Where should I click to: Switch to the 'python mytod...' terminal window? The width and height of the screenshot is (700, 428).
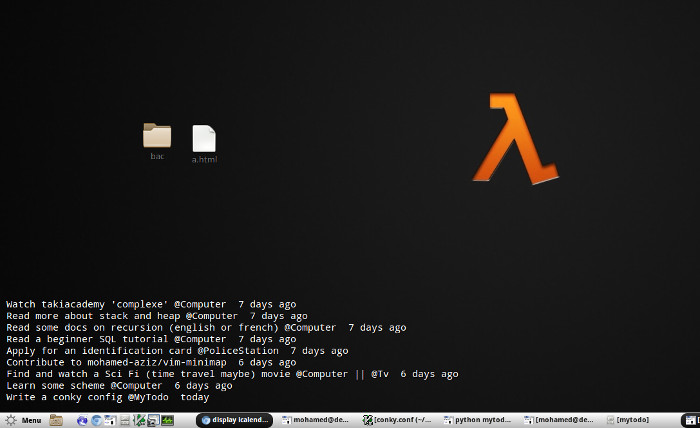point(477,420)
